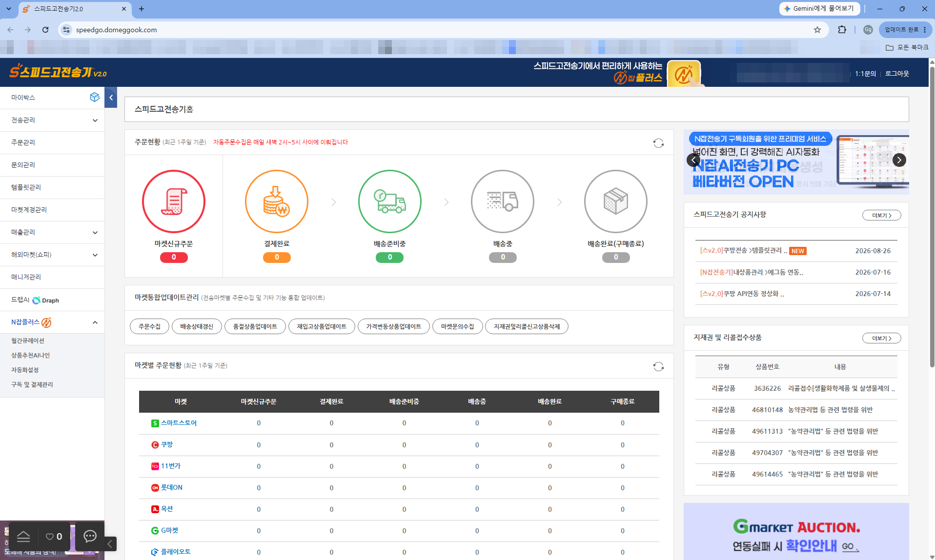This screenshot has height=560, width=935.
Task: Click the 마켓문의수집 button
Action: [x=458, y=326]
